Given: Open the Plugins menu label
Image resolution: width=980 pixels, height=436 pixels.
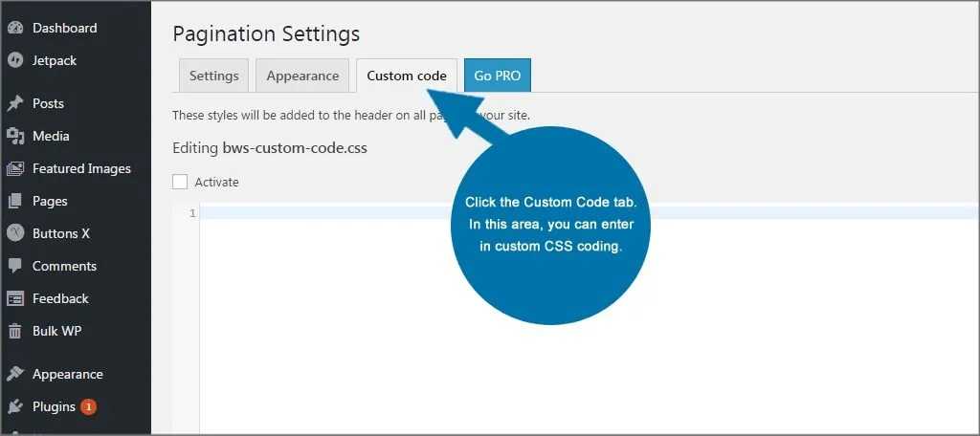Looking at the screenshot, I should point(54,406).
